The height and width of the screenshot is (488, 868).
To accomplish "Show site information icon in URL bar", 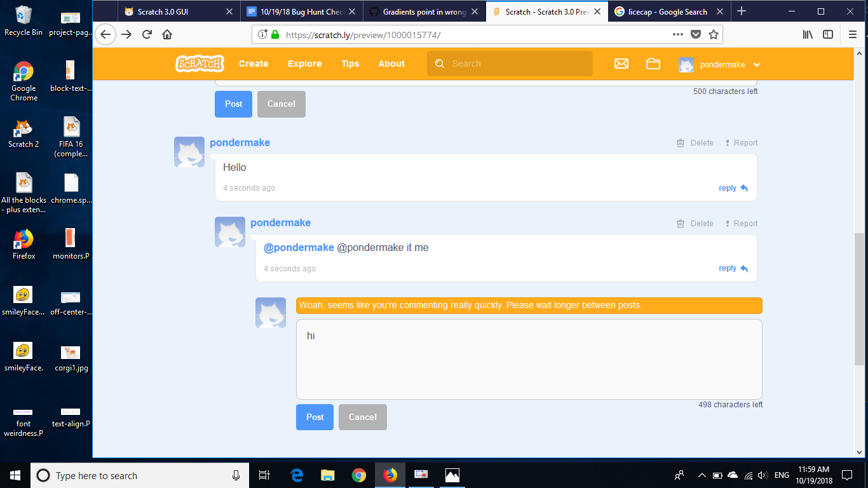I will (262, 35).
